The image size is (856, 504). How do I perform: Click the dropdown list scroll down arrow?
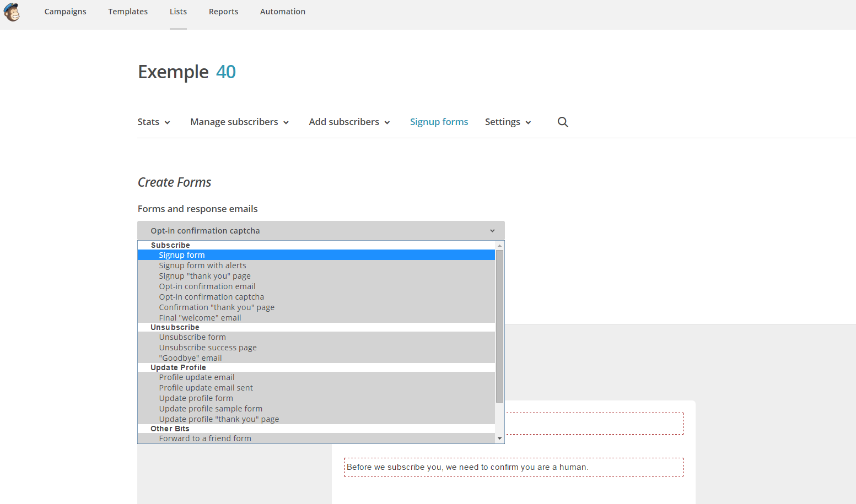coord(499,438)
